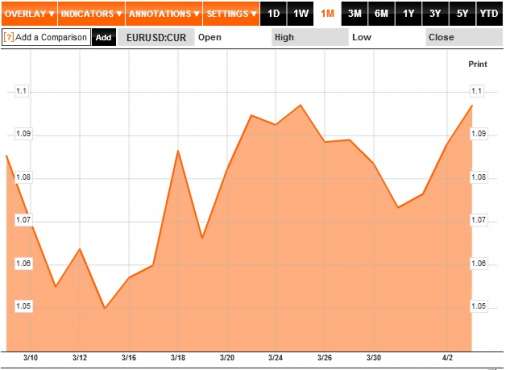Click the right axis 1.07 label
510x370 pixels.
[478, 220]
